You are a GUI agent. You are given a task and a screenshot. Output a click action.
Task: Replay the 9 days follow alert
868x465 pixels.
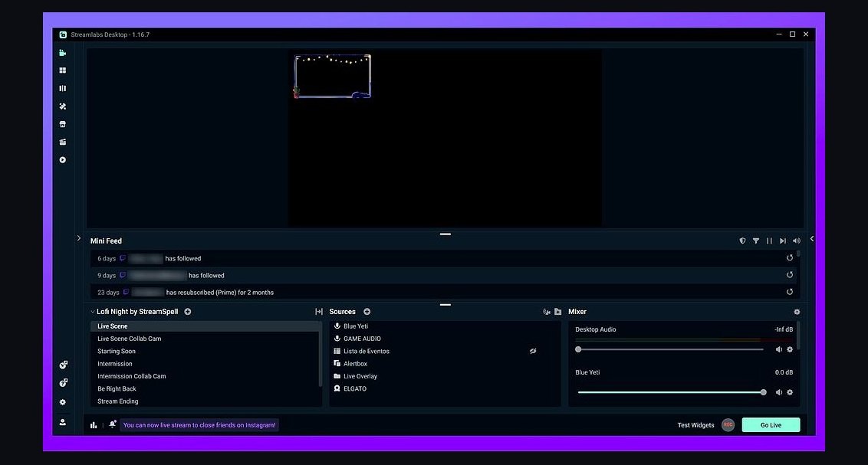[x=790, y=275]
